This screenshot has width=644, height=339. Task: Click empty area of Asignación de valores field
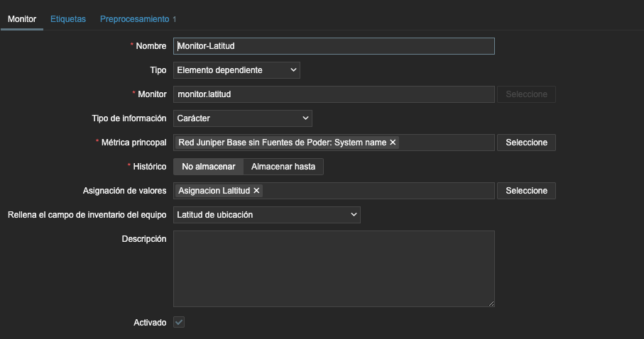coord(376,191)
